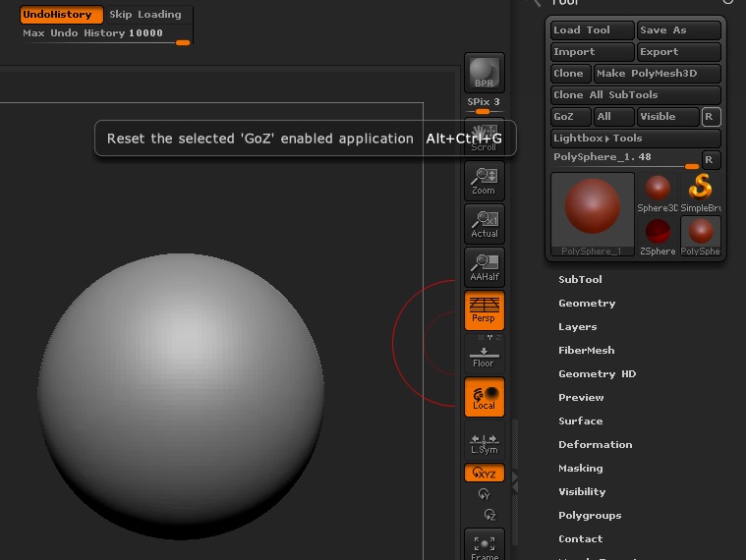Click the BPR render icon
Screen dimensions: 746x560
tap(484, 72)
